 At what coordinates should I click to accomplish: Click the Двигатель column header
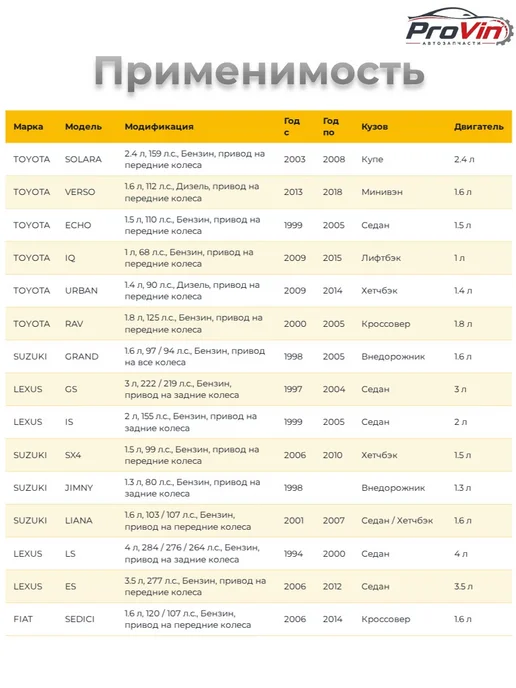pos(479,127)
